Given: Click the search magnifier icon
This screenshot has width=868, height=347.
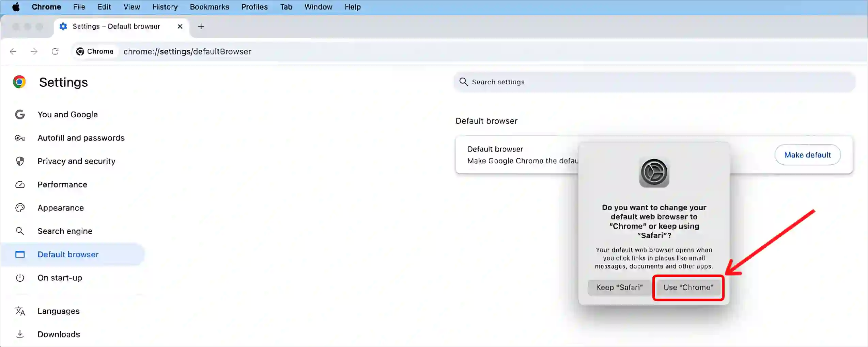Looking at the screenshot, I should (x=463, y=82).
